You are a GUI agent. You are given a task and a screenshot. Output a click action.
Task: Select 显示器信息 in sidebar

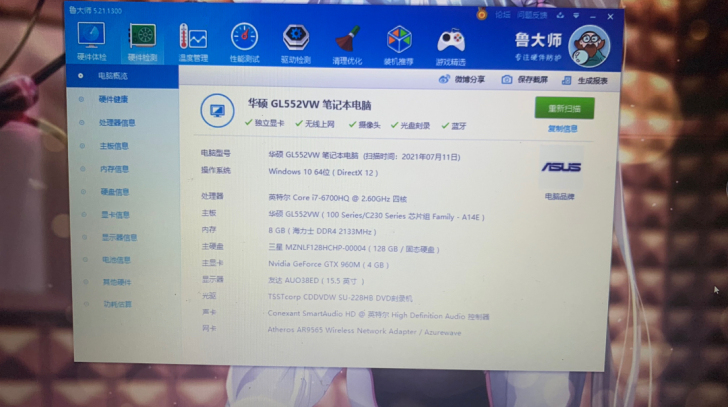119,238
